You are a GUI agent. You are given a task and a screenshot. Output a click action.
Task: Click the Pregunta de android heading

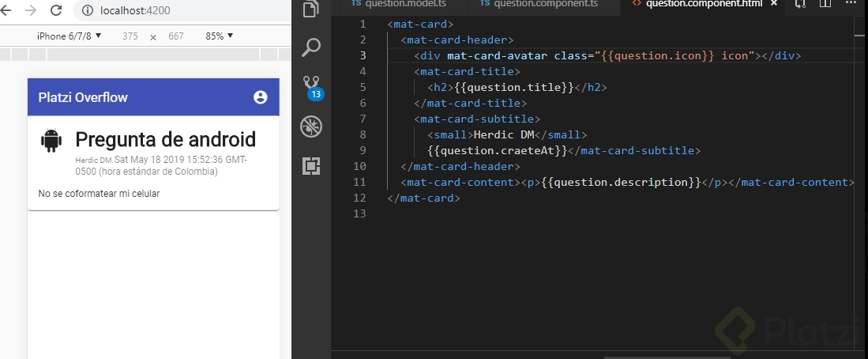[x=166, y=140]
